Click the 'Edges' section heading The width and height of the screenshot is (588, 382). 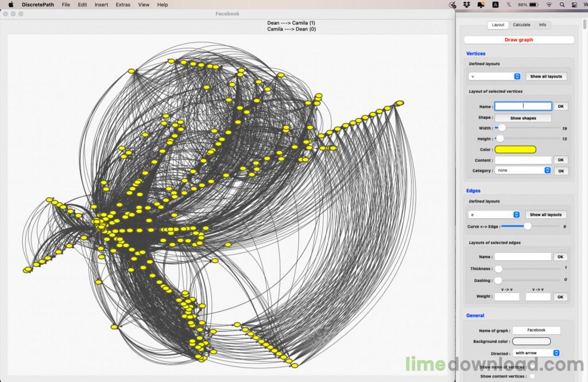(473, 190)
